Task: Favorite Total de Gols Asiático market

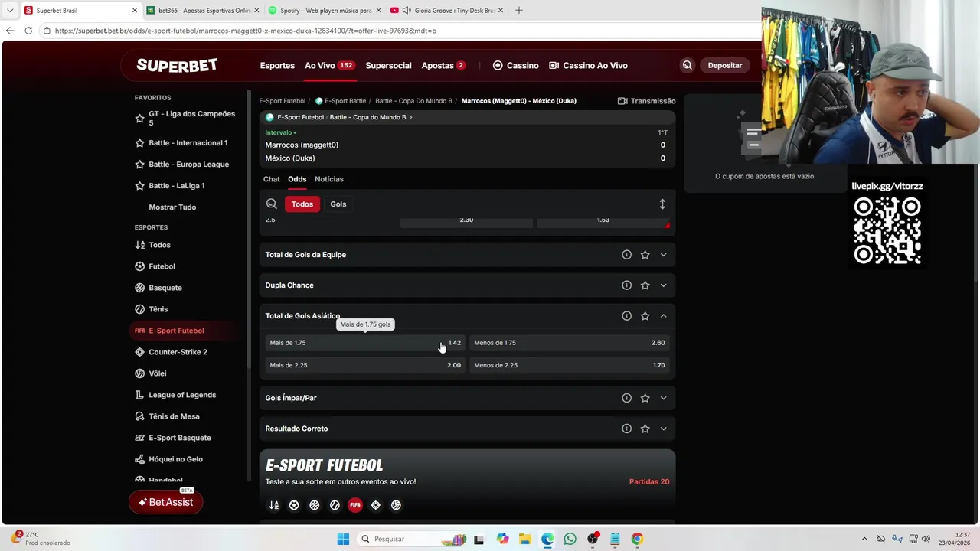Action: [x=645, y=316]
